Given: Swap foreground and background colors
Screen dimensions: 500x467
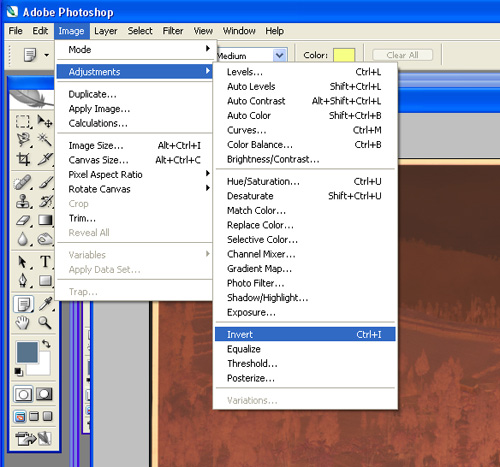Looking at the screenshot, I should click(46, 344).
